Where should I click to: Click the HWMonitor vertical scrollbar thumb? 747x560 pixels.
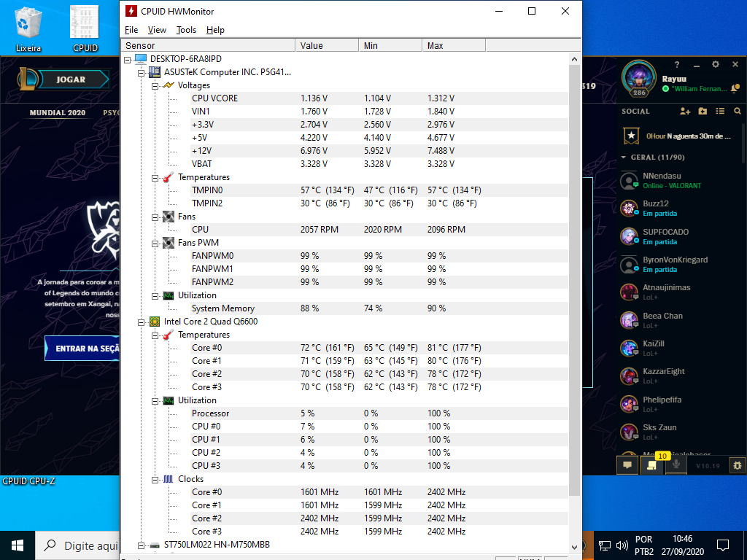pyautogui.click(x=574, y=281)
